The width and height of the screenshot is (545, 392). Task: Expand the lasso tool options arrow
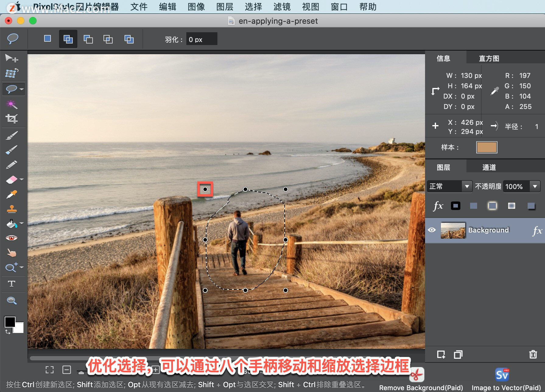pyautogui.click(x=21, y=89)
